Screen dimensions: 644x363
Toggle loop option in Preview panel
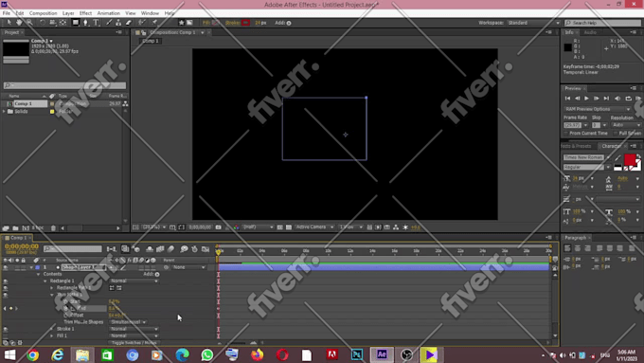click(629, 99)
